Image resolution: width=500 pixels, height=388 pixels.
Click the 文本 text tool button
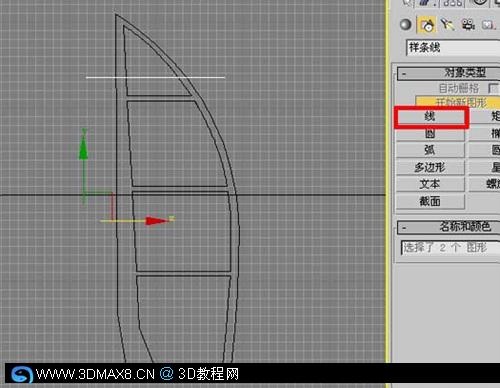(x=430, y=184)
